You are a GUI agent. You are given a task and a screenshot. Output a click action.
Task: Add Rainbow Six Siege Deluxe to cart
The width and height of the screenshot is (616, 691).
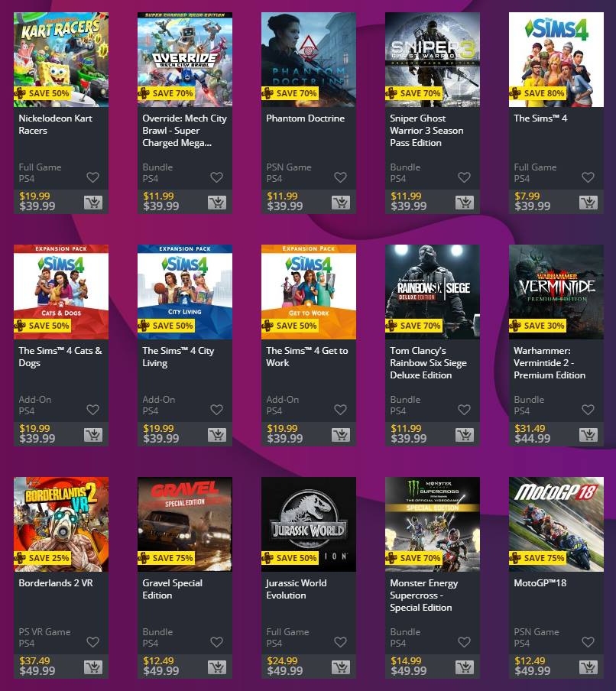(465, 434)
